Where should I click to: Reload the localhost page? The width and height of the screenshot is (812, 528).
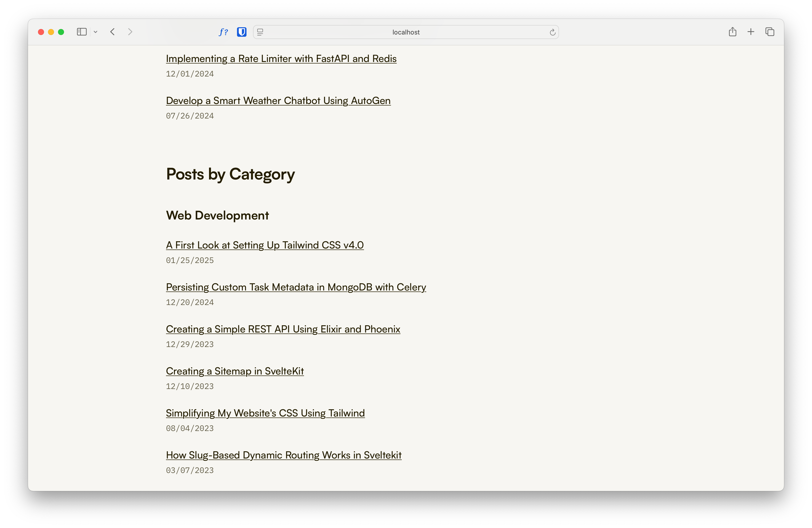(x=552, y=32)
